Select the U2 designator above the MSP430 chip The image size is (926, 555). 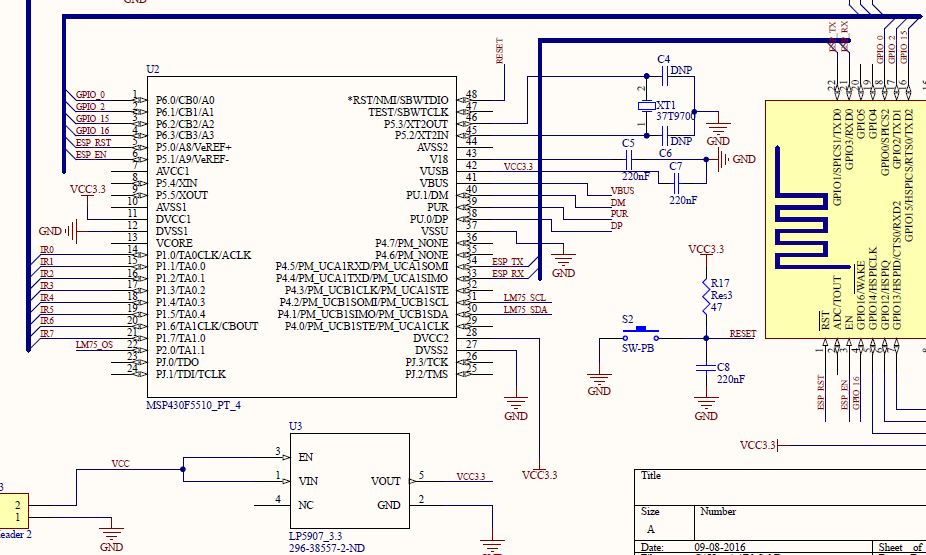tap(153, 69)
